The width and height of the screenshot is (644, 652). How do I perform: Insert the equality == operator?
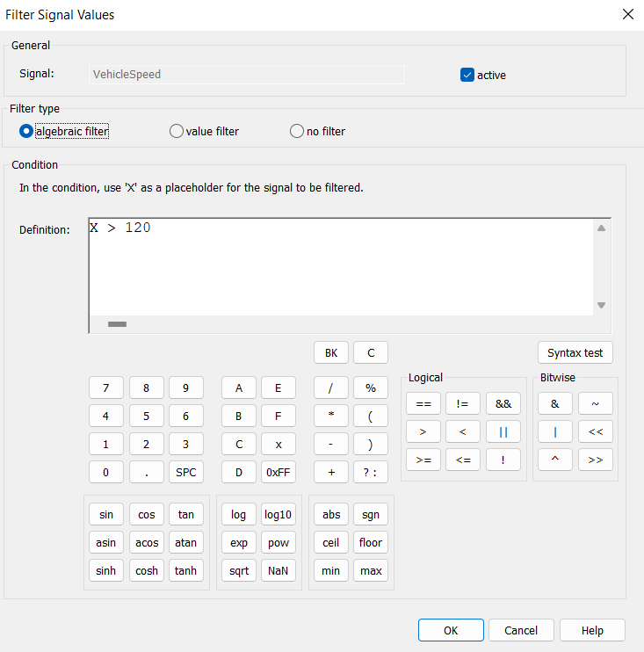[x=423, y=403]
